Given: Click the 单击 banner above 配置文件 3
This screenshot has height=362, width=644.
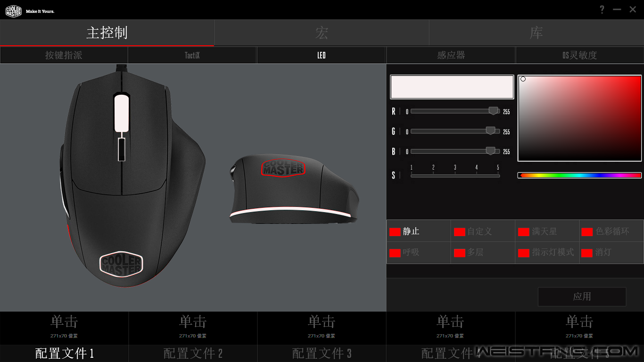Looking at the screenshot, I should pos(322,328).
